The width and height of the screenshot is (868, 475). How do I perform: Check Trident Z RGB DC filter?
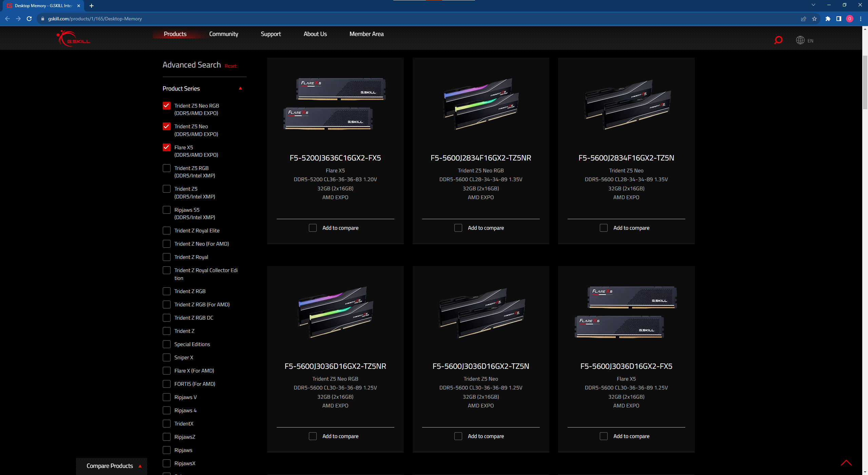[x=166, y=318]
